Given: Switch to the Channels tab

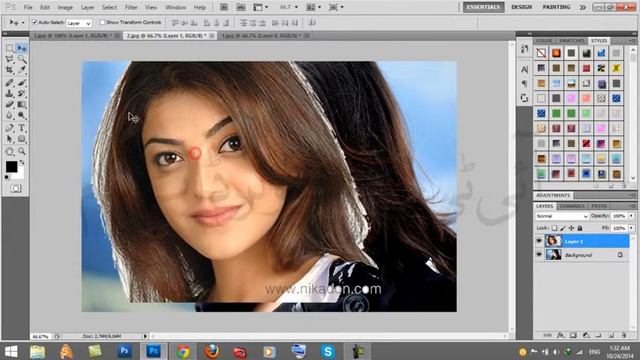Looking at the screenshot, I should pyautogui.click(x=572, y=206).
